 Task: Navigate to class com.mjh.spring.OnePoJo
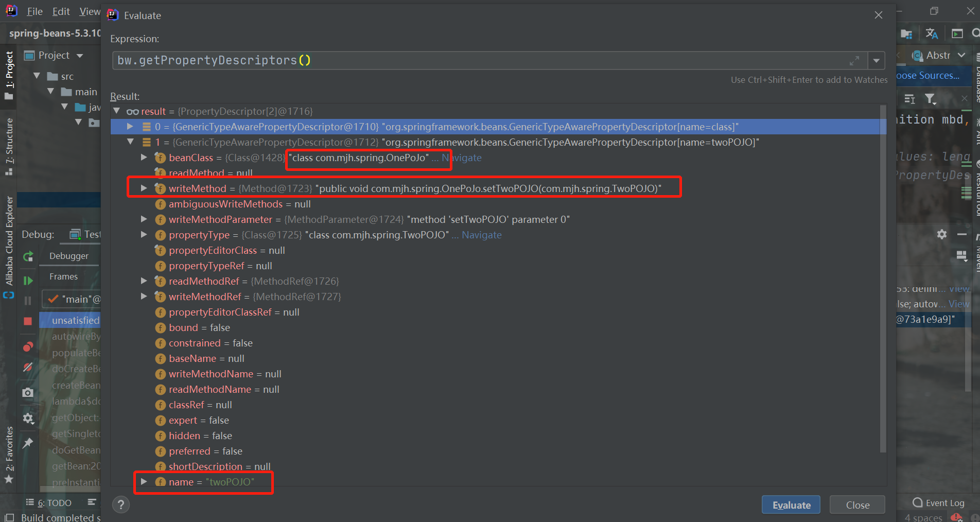click(x=462, y=158)
